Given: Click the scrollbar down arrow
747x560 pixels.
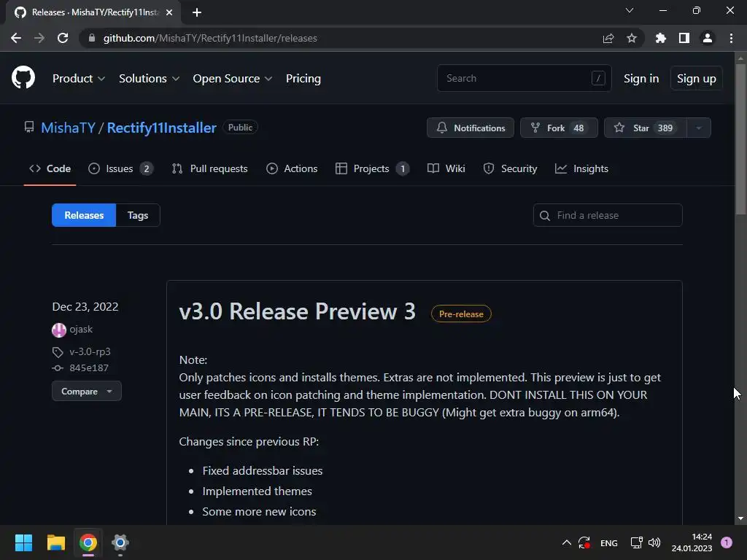Looking at the screenshot, I should [740, 518].
